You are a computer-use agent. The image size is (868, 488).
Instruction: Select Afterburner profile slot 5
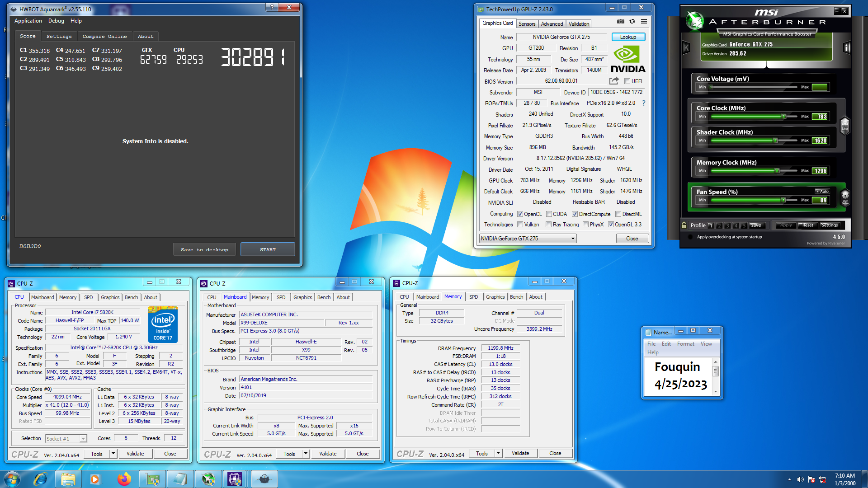coord(744,225)
